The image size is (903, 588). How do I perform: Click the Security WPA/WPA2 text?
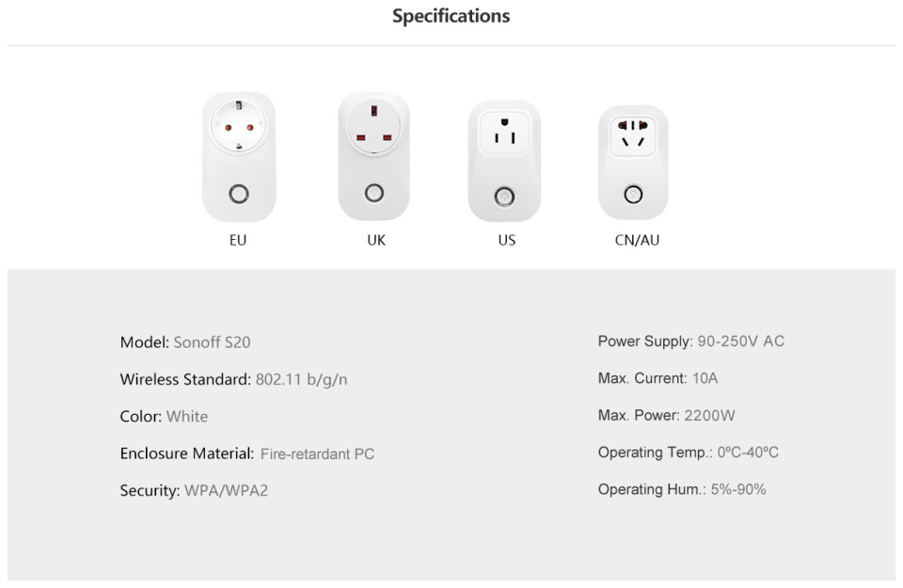[194, 491]
